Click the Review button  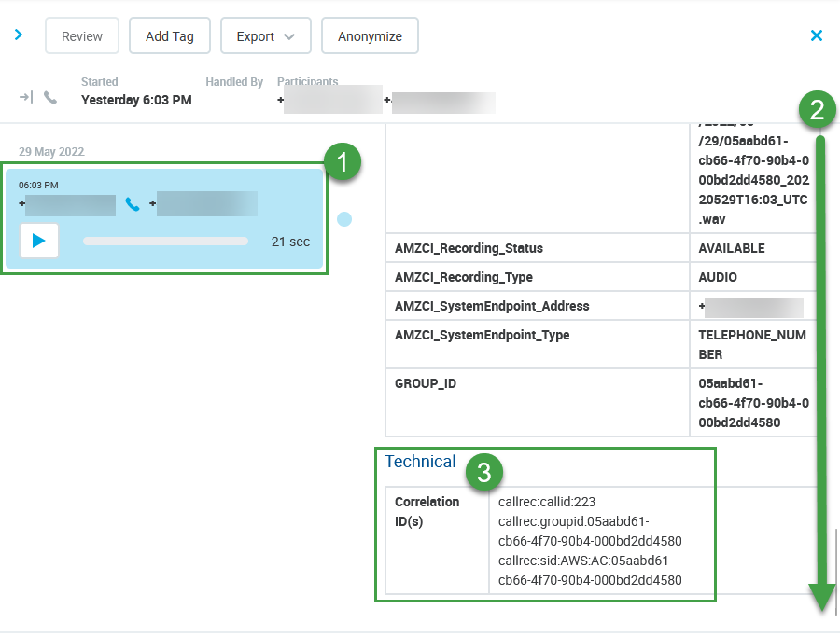[82, 36]
